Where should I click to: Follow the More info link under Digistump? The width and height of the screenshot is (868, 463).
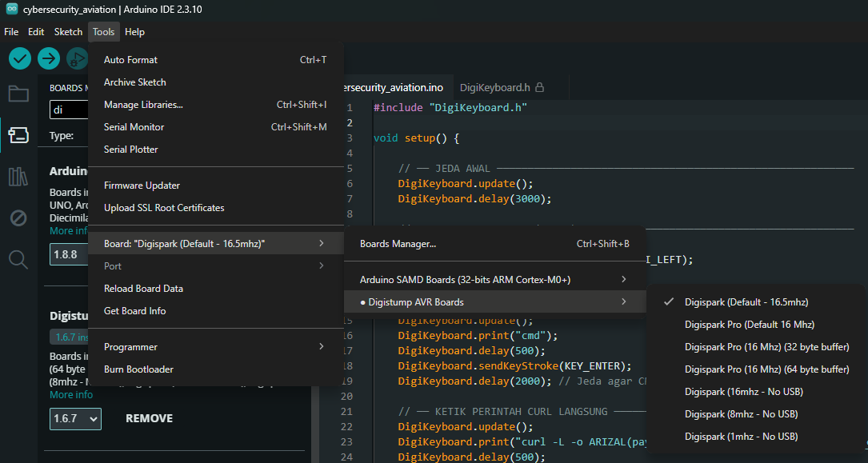[x=71, y=395]
